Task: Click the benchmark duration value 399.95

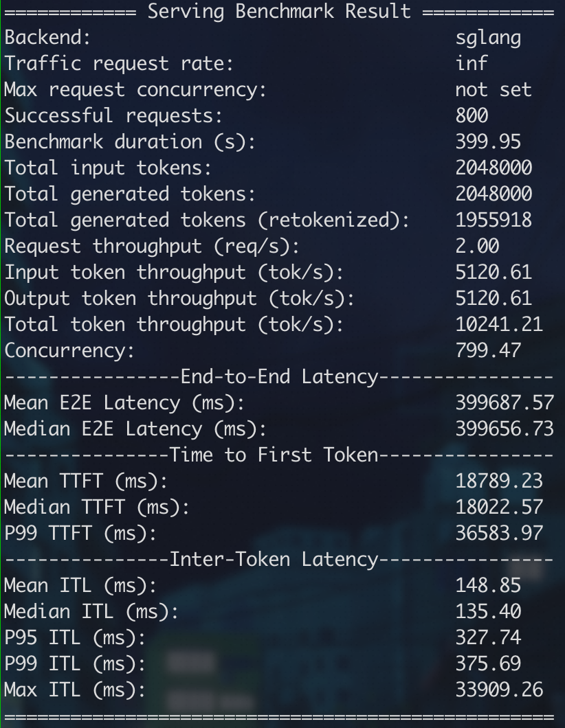Action: click(x=488, y=142)
